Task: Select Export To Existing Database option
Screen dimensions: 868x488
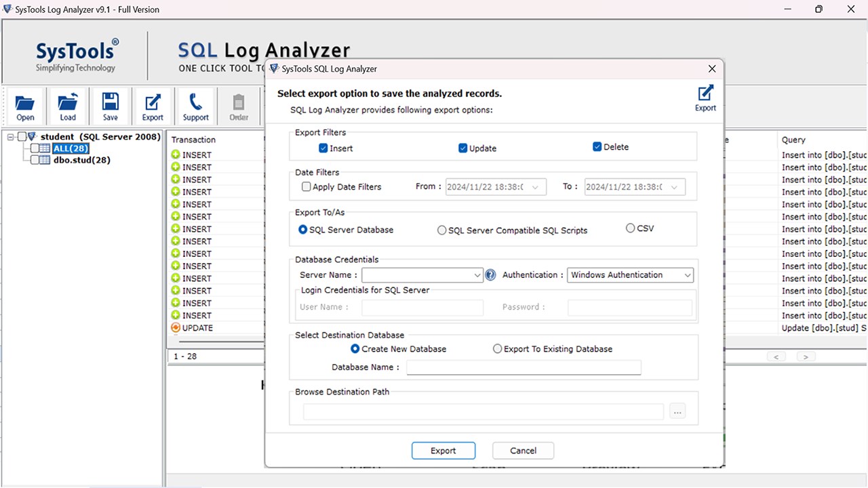Action: pyautogui.click(x=498, y=348)
